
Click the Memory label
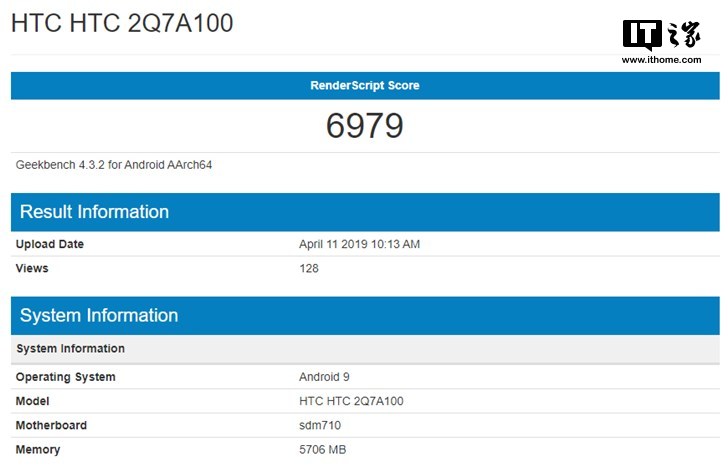pyautogui.click(x=38, y=450)
